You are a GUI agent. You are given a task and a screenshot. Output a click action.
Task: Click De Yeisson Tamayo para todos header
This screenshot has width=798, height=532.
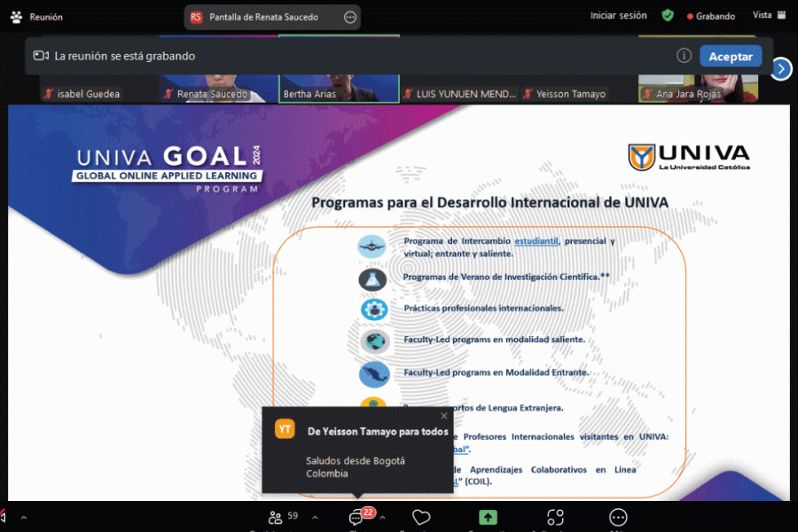point(378,432)
